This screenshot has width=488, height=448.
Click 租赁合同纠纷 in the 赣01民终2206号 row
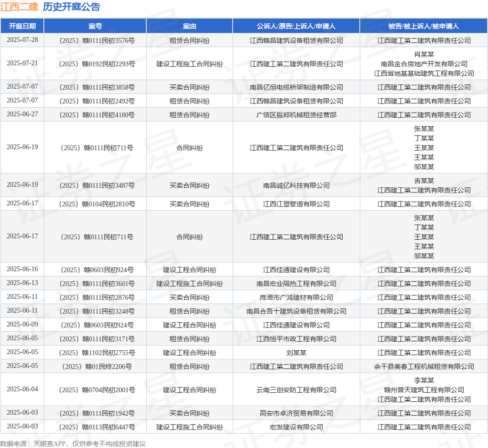pyautogui.click(x=190, y=367)
